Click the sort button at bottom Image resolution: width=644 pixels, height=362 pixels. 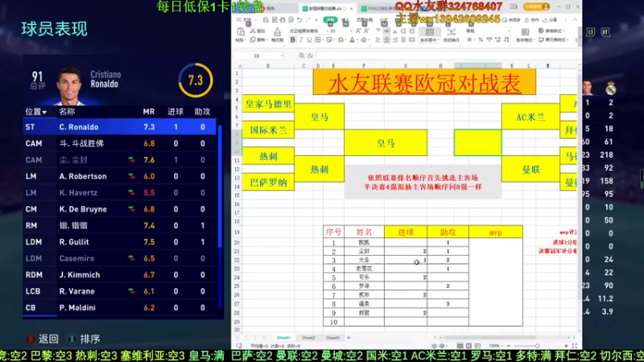coord(84,339)
